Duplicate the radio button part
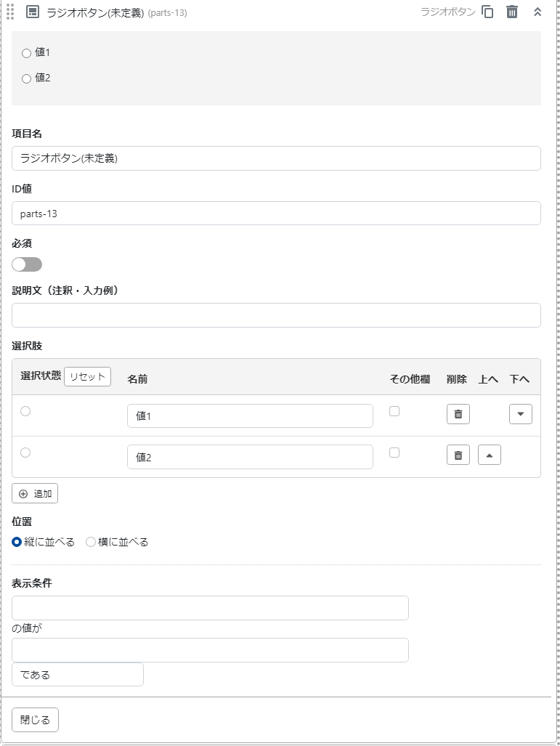The height and width of the screenshot is (746, 560). [487, 12]
